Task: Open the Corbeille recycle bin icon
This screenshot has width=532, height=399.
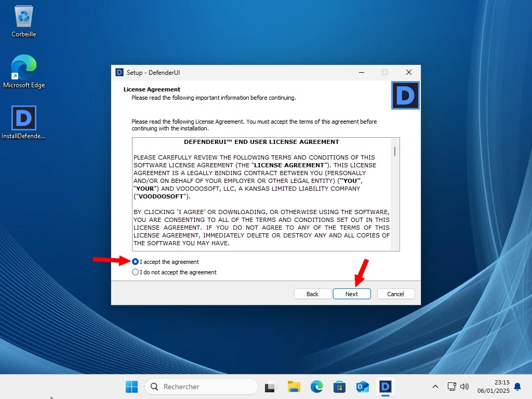Action: (24, 21)
